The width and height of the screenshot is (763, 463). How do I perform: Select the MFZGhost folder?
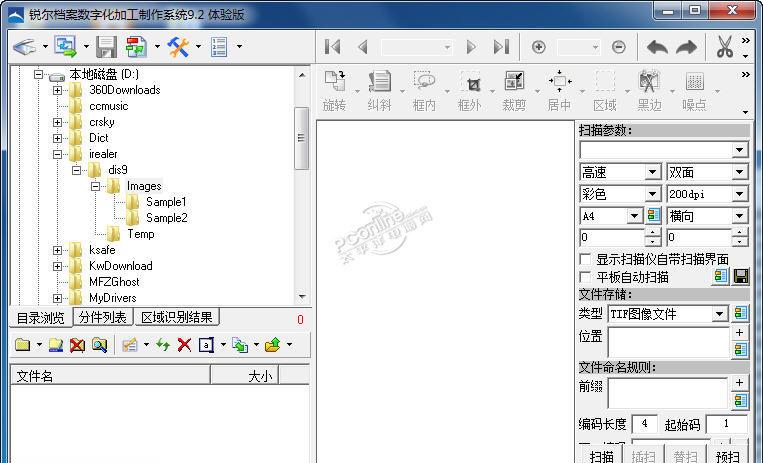pyautogui.click(x=114, y=282)
